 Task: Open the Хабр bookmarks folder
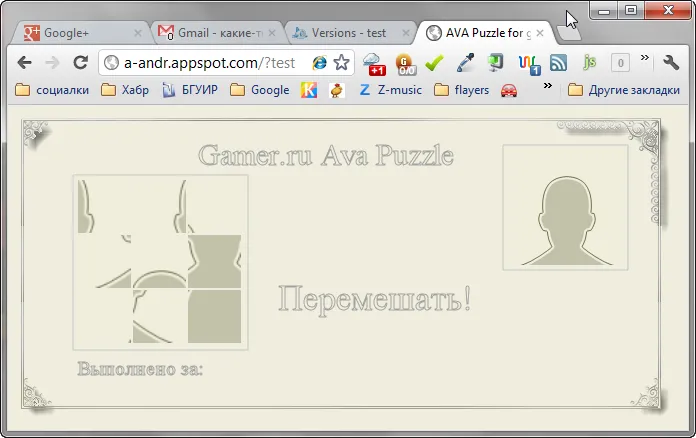(x=125, y=90)
